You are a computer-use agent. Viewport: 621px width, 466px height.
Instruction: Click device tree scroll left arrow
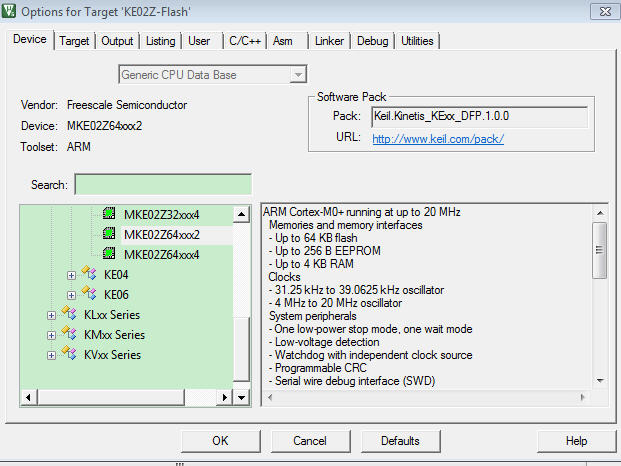(x=28, y=397)
